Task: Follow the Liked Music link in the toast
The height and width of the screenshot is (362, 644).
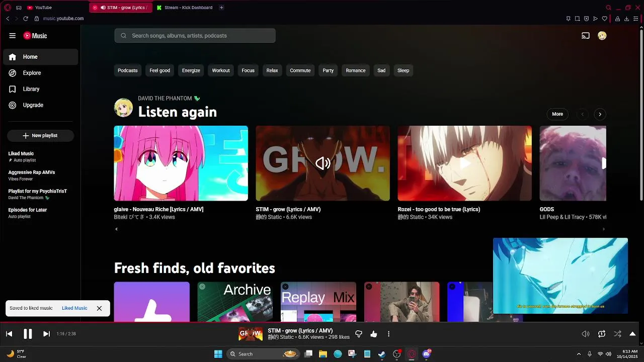Action: click(74, 308)
